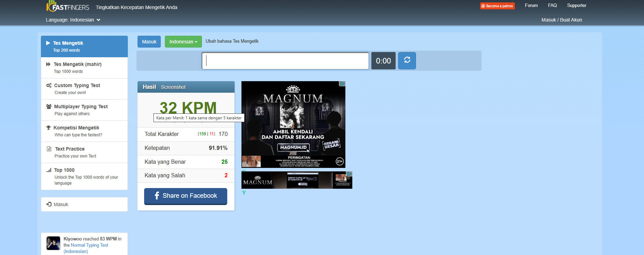Open Custom Typing Test menu item

[84, 89]
